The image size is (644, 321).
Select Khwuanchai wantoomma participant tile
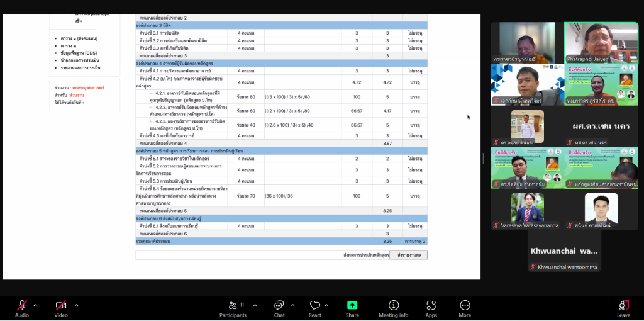click(564, 251)
